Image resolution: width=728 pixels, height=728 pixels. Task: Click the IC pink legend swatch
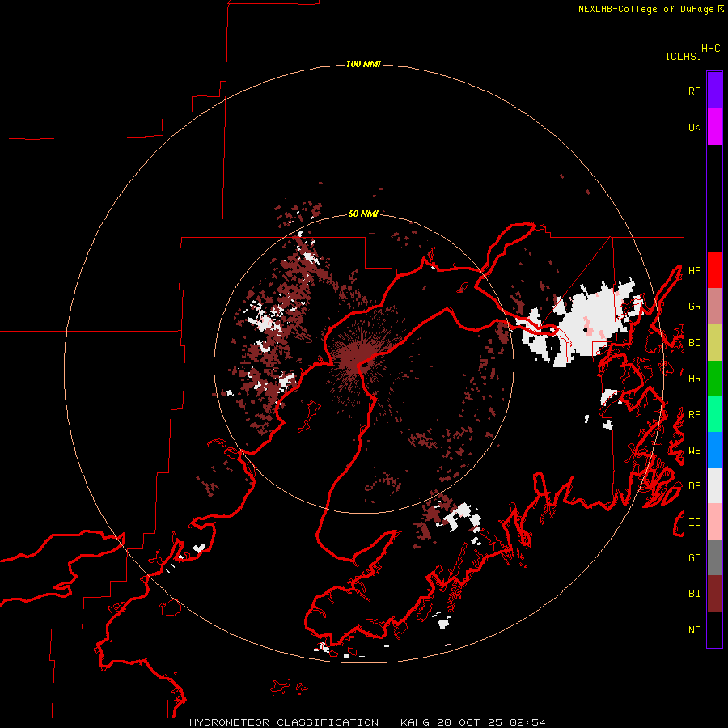tap(714, 522)
